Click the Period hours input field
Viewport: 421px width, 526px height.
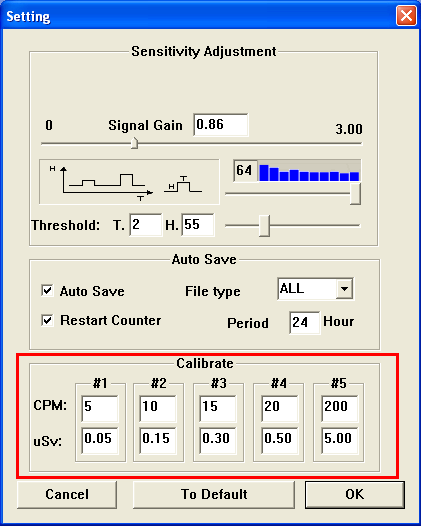point(305,323)
